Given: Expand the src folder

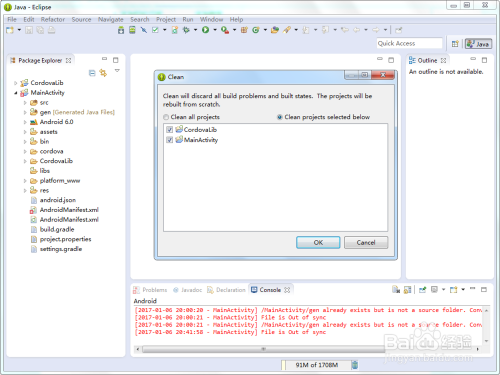Looking at the screenshot, I should tap(25, 103).
